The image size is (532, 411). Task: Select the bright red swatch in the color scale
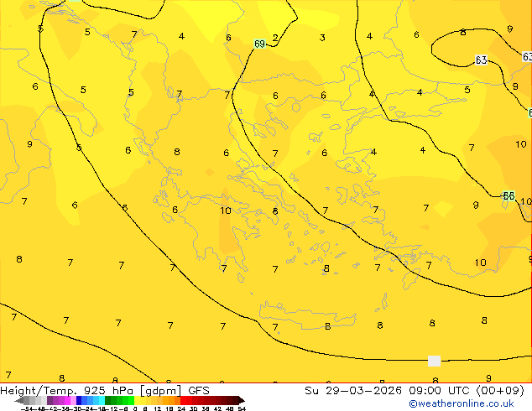pos(184,400)
